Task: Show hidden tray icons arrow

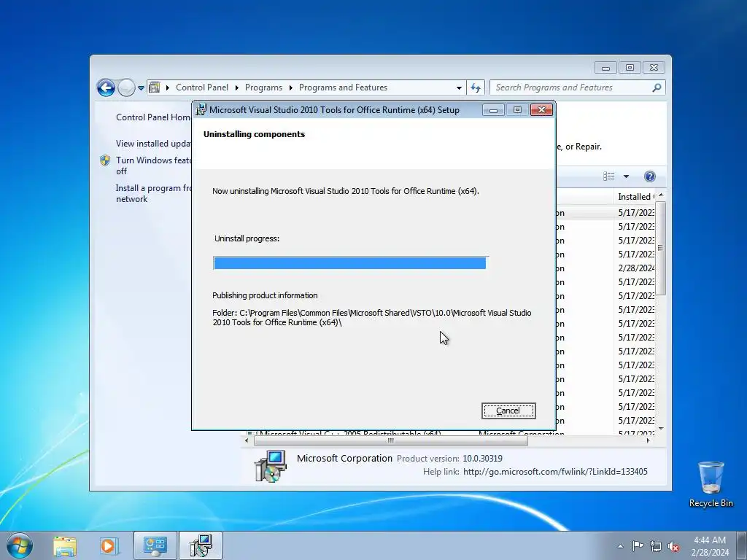Action: tap(620, 546)
